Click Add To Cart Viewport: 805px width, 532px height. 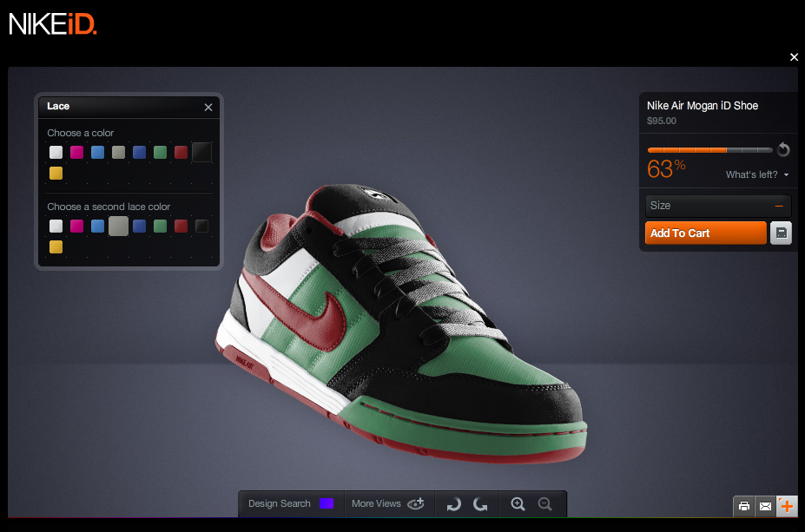tap(705, 233)
